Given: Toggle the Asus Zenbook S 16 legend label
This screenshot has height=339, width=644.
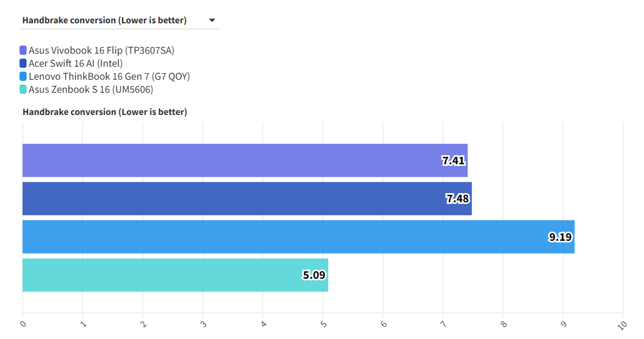Looking at the screenshot, I should 91,89.
